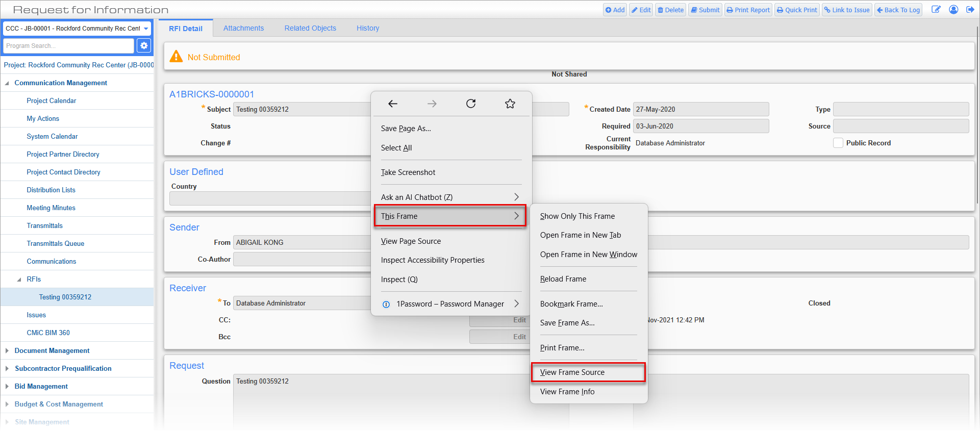Click the logout icon at top right

tap(970, 10)
